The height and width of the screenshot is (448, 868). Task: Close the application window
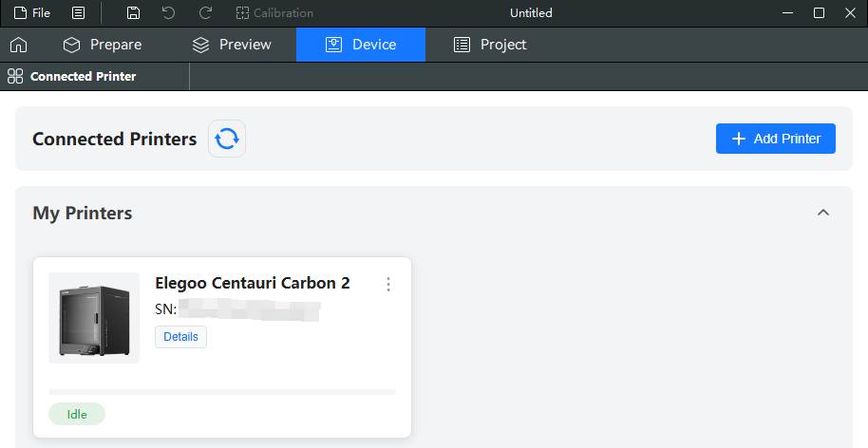coord(850,12)
